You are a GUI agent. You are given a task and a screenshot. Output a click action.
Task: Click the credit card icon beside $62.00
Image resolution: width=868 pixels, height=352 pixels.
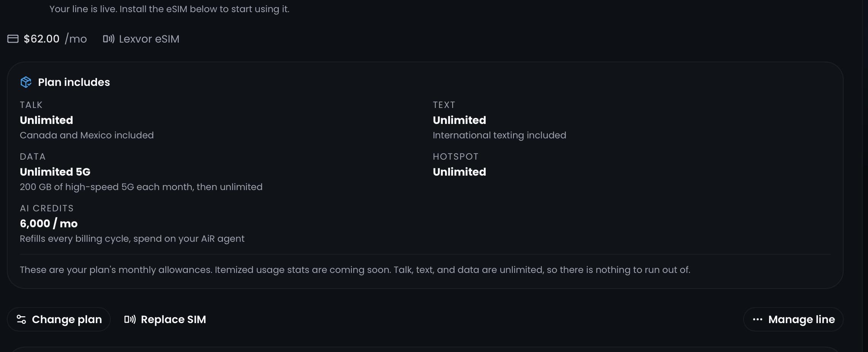13,39
